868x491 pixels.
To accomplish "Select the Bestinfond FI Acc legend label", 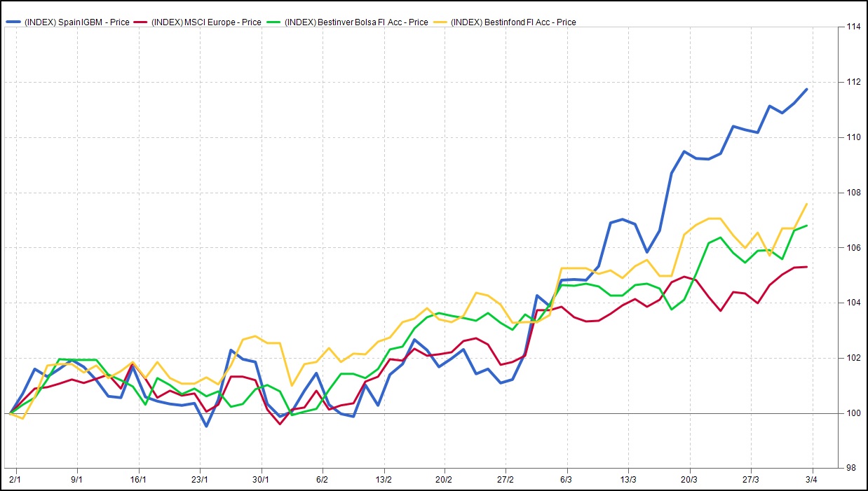I will (514, 22).
